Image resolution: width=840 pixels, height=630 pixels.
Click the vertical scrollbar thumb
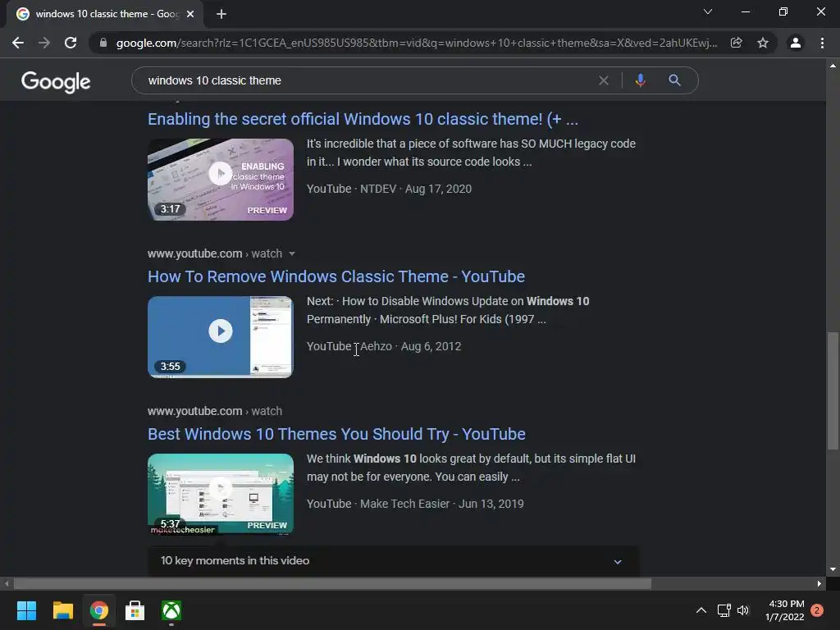(833, 391)
